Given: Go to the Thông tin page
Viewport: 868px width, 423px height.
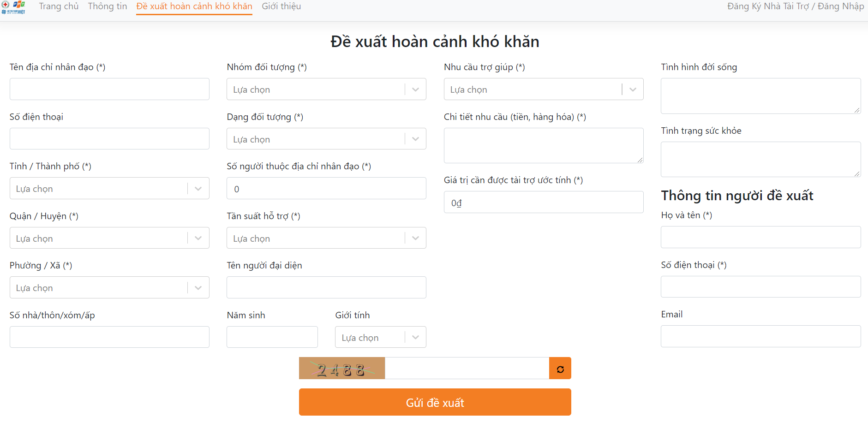Looking at the screenshot, I should click(x=108, y=6).
